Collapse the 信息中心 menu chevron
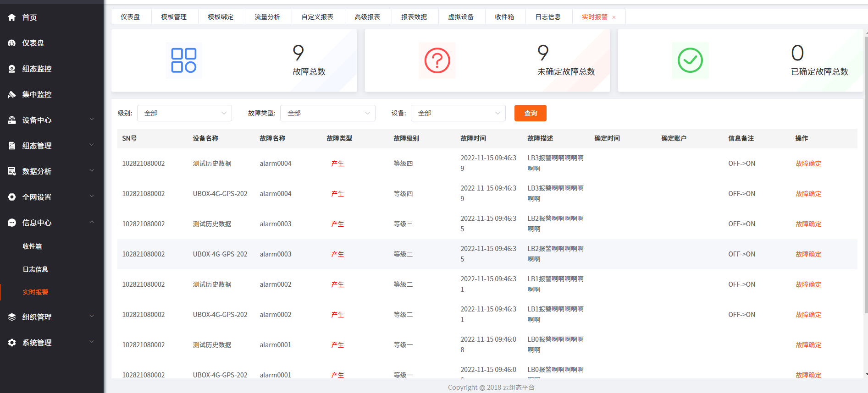The image size is (868, 393). coord(92,222)
